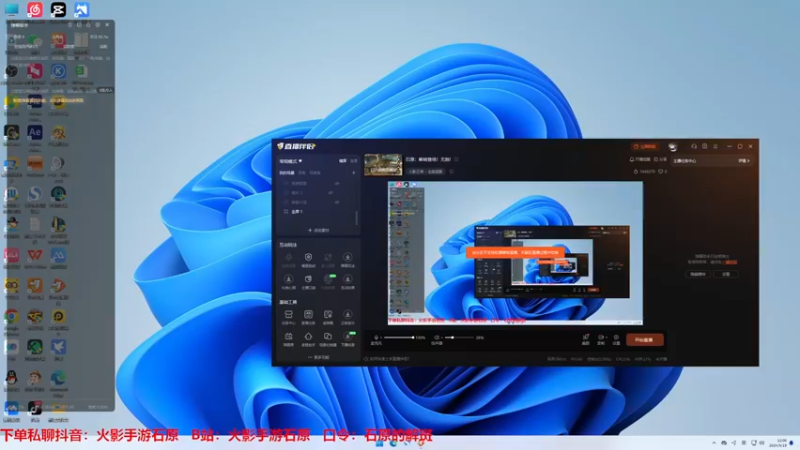Click the 设置 button in chat panel
Image resolution: width=800 pixels, height=450 pixels.
click(726, 274)
